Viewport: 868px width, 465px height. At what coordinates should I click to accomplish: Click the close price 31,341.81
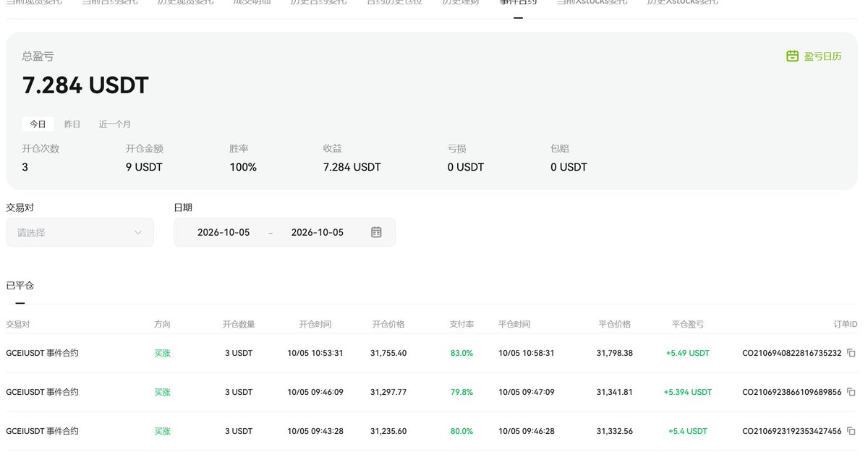(615, 393)
